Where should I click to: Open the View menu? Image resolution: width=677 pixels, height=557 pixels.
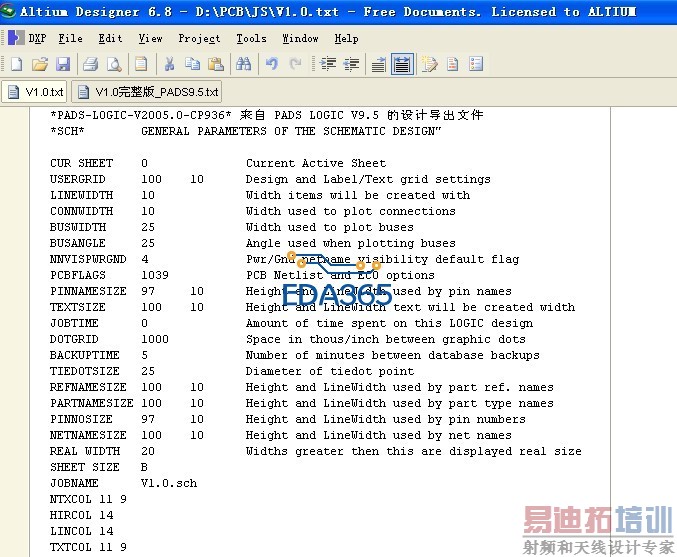pyautogui.click(x=150, y=38)
